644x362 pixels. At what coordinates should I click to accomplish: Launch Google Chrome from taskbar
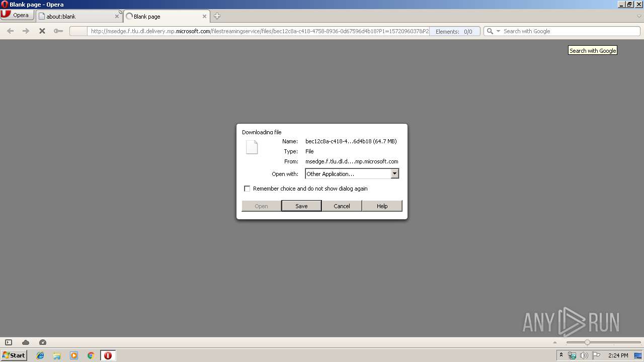point(91,355)
